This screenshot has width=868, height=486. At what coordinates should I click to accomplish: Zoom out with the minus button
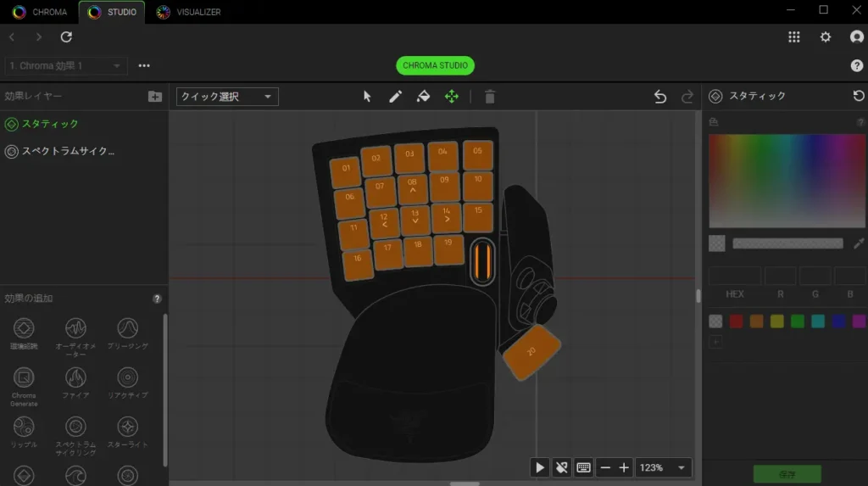pos(605,467)
